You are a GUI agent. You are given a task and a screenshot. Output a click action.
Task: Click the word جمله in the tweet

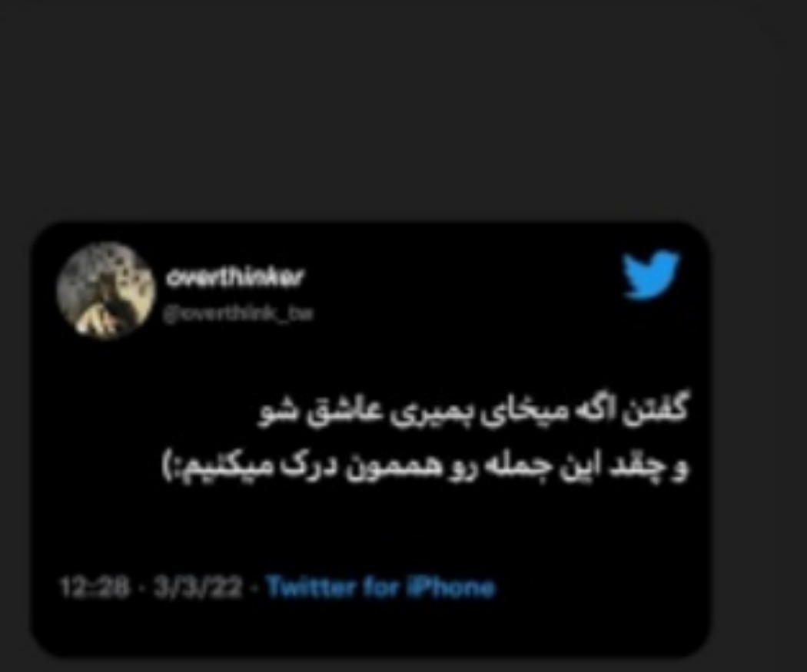tap(498, 466)
